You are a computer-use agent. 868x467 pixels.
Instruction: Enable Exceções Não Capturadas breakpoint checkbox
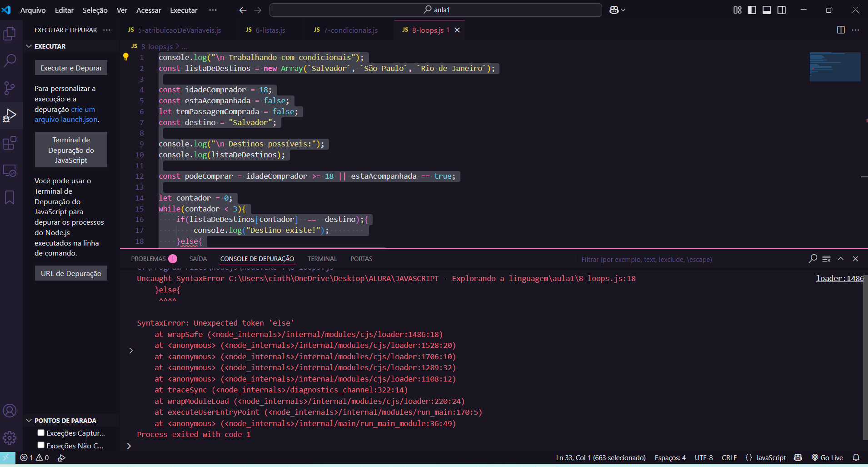[x=41, y=445]
